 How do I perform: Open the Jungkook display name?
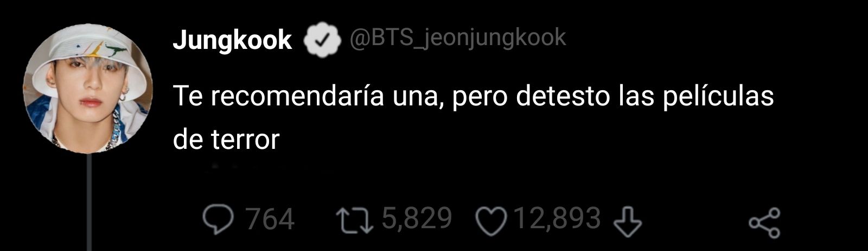click(x=232, y=40)
